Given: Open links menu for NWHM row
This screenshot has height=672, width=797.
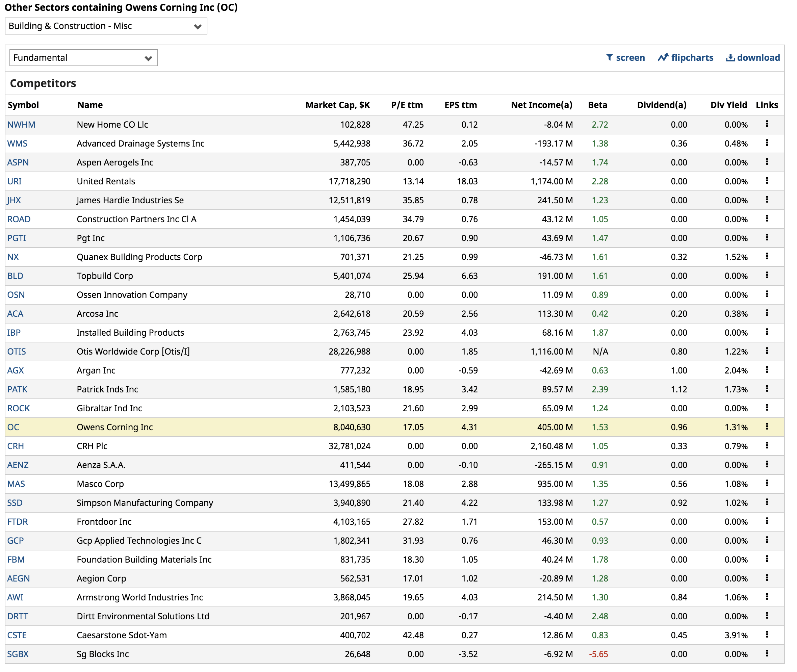Looking at the screenshot, I should pyautogui.click(x=767, y=124).
